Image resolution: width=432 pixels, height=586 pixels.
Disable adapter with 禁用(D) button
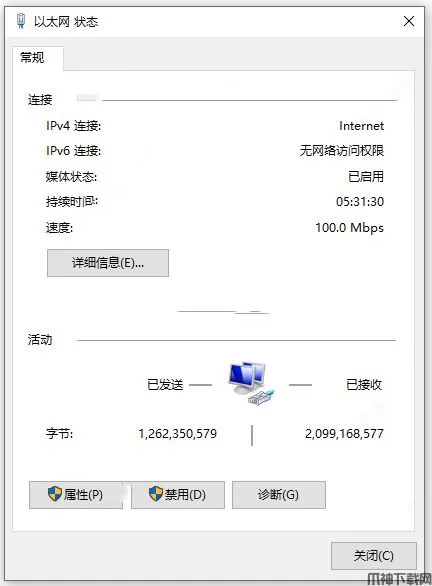(x=178, y=495)
